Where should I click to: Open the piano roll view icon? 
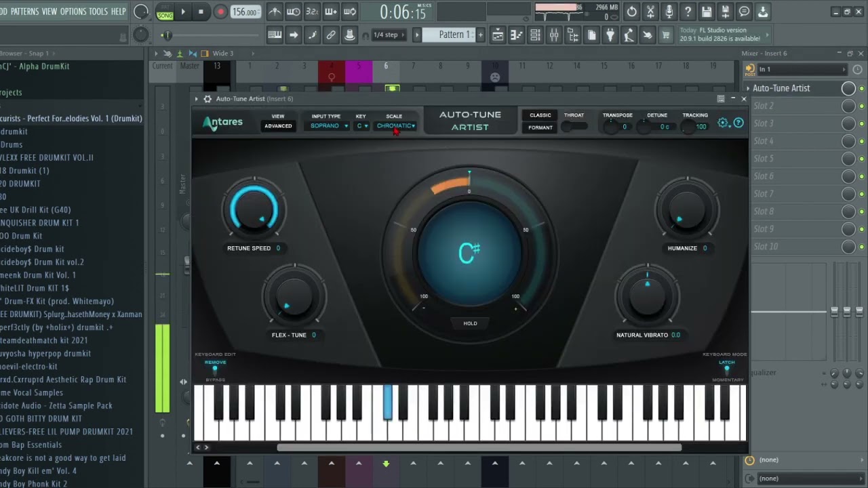pos(517,35)
